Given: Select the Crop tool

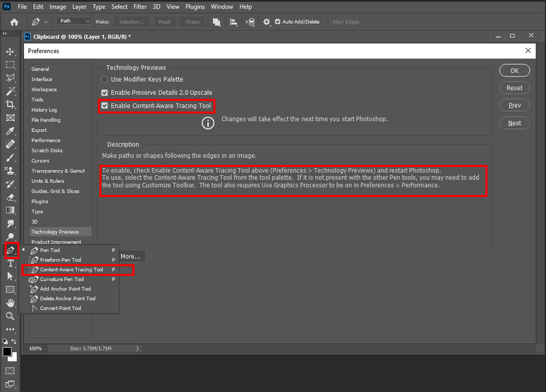Looking at the screenshot, I should click(10, 104).
